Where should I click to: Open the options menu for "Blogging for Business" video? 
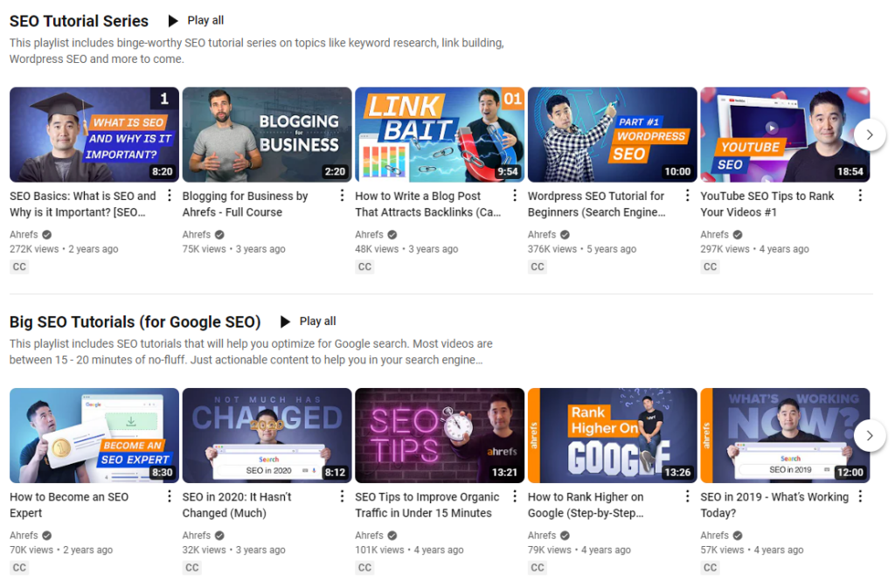[342, 195]
